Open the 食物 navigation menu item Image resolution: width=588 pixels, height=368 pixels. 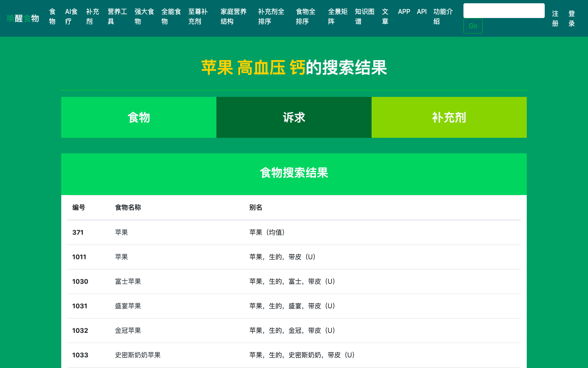coord(52,17)
